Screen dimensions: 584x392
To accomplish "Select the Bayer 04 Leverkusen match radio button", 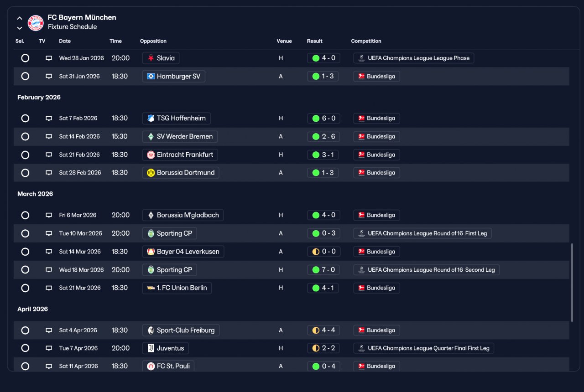I will coord(25,252).
